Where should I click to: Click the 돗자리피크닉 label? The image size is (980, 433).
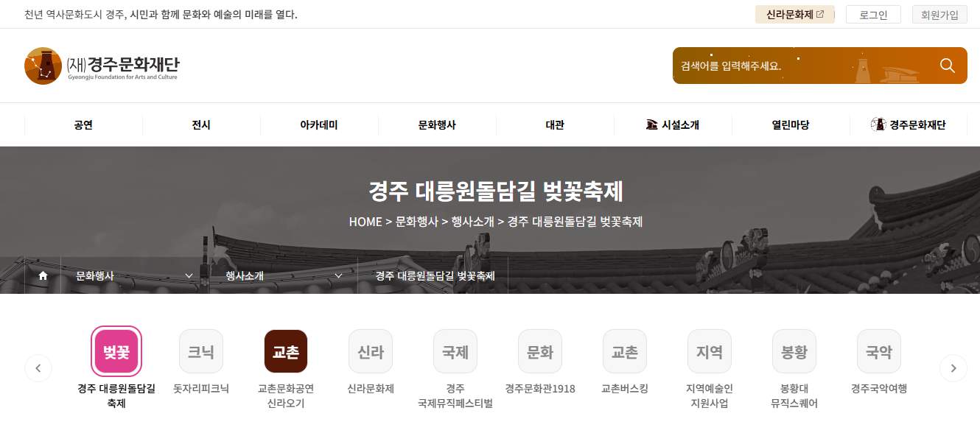click(201, 389)
